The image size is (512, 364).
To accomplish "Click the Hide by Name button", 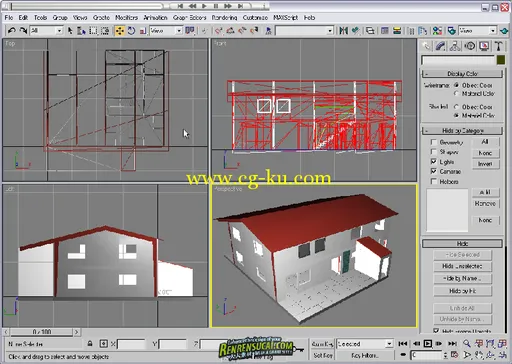I will [x=462, y=279].
